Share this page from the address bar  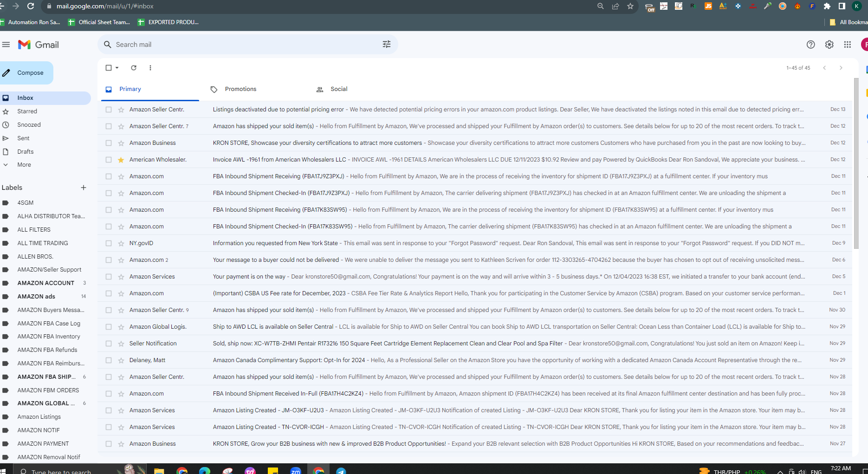pyautogui.click(x=615, y=6)
